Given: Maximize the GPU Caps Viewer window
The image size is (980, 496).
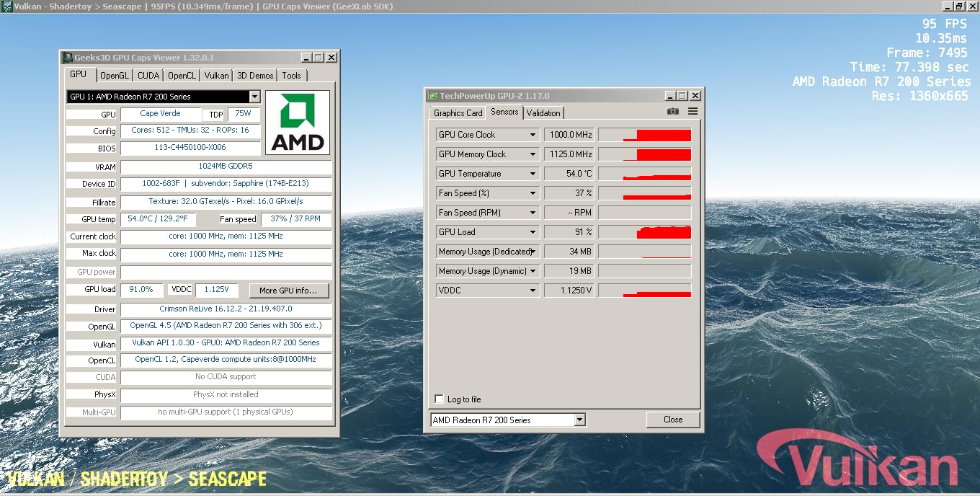Looking at the screenshot, I should coord(318,58).
